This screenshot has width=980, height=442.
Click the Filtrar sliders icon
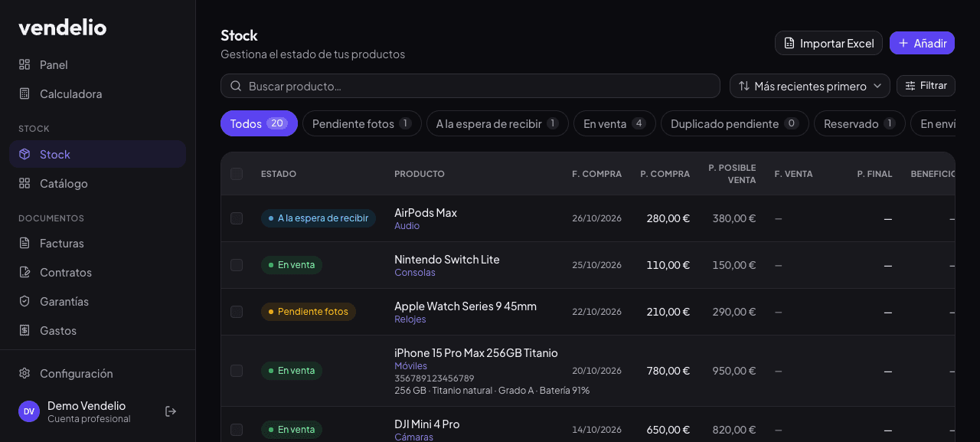click(910, 86)
